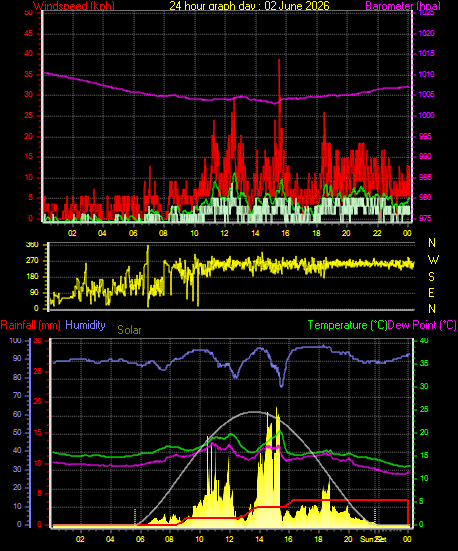Click the "Rainfall (mm)" legend label
The width and height of the screenshot is (458, 551).
click(31, 325)
